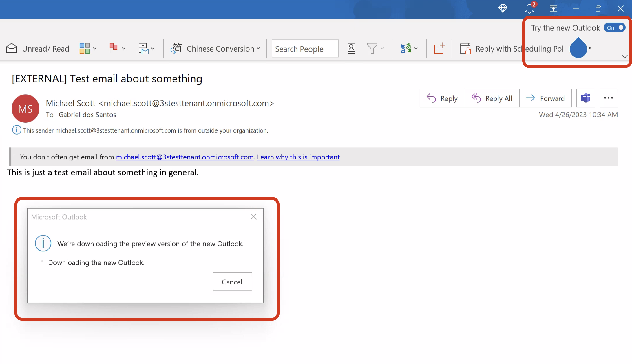Viewport: 632px width, 364px height.
Task: Open the more actions ellipsis menu
Action: 608,98
